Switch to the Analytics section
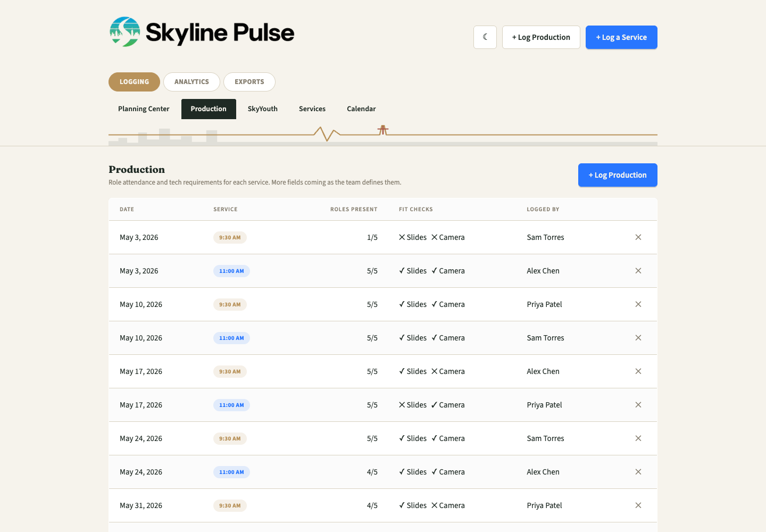The width and height of the screenshot is (766, 532). [x=191, y=82]
